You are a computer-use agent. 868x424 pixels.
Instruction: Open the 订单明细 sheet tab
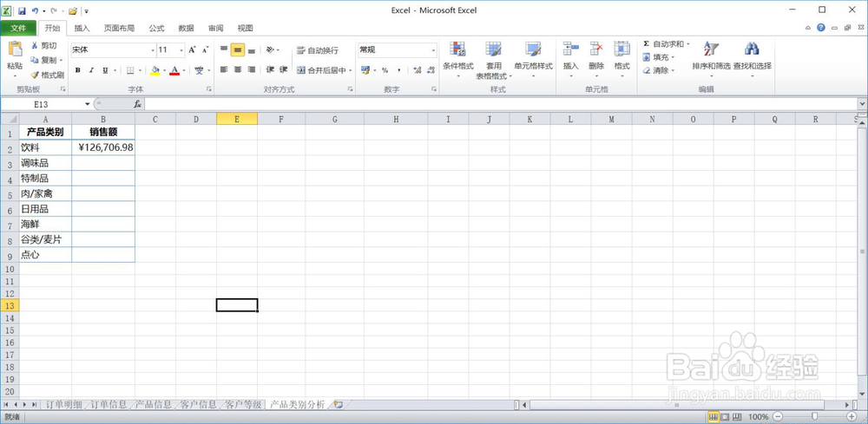(x=64, y=404)
